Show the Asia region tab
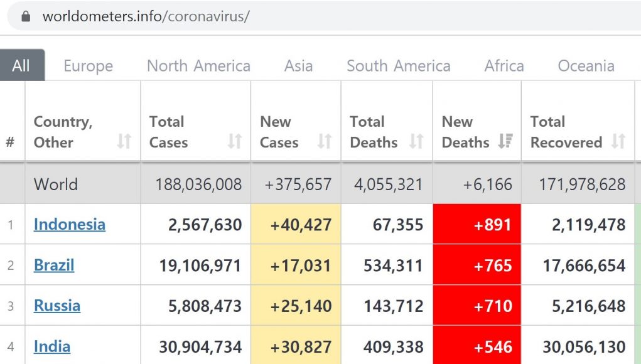 pos(298,66)
